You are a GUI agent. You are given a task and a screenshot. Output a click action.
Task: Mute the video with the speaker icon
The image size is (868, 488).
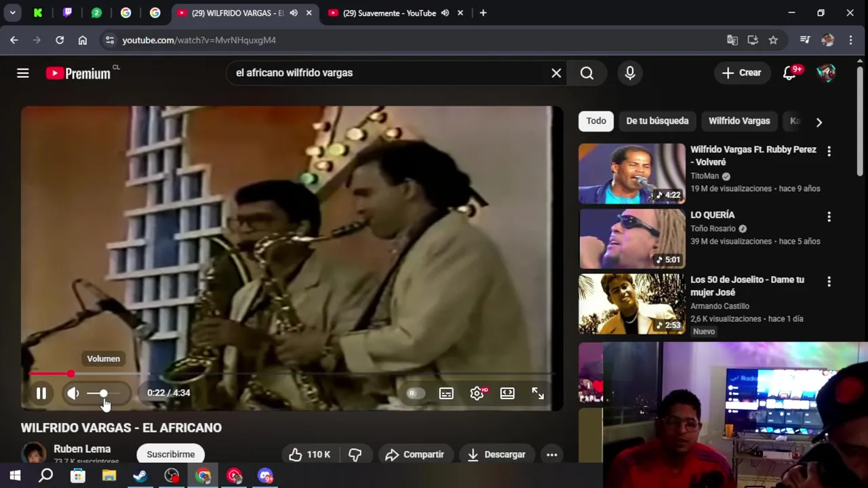tap(73, 393)
